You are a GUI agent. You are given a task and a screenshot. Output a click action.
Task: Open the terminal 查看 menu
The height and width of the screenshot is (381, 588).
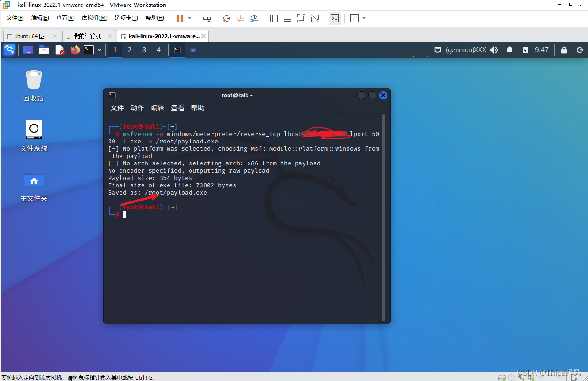pyautogui.click(x=178, y=108)
